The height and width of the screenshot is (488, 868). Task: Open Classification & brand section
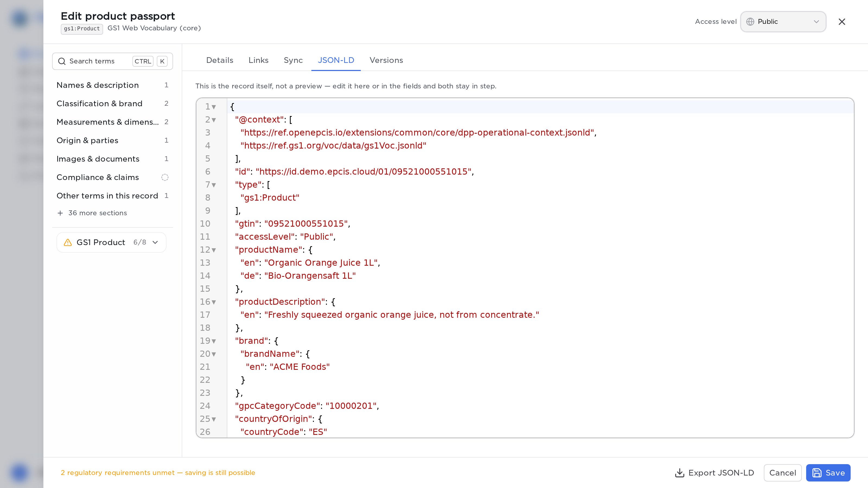(113, 103)
